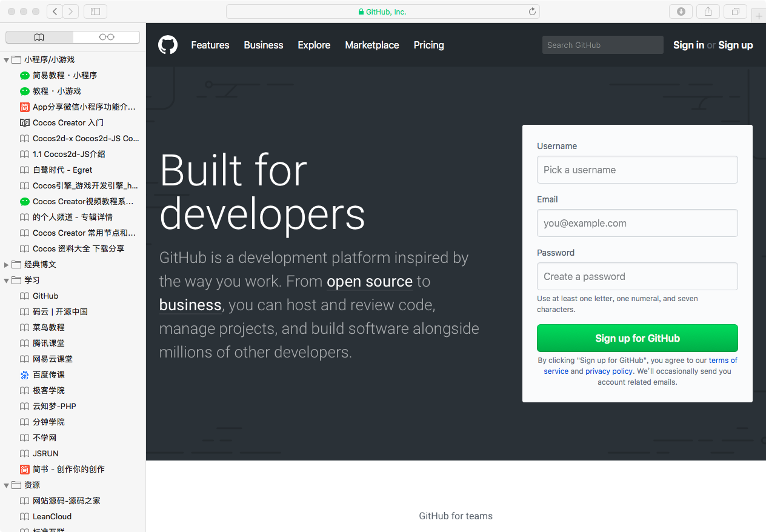Click the browser forward arrow button
Viewport: 766px width, 532px height.
click(x=71, y=12)
